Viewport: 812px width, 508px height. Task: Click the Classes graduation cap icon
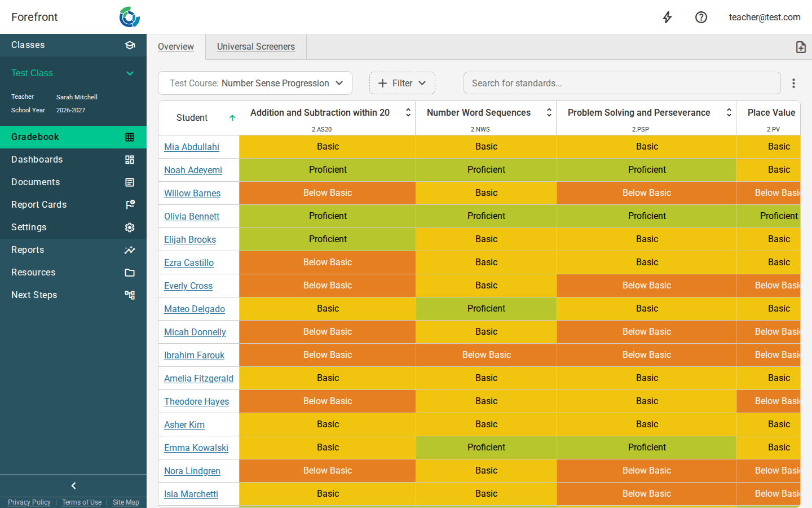(x=130, y=45)
